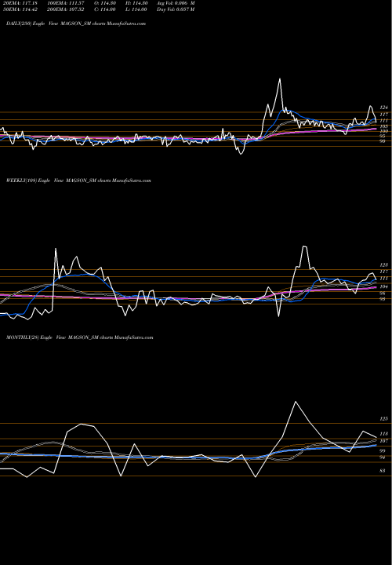
Task: Click the 99 price label on monthly chart
Action: tap(383, 450)
